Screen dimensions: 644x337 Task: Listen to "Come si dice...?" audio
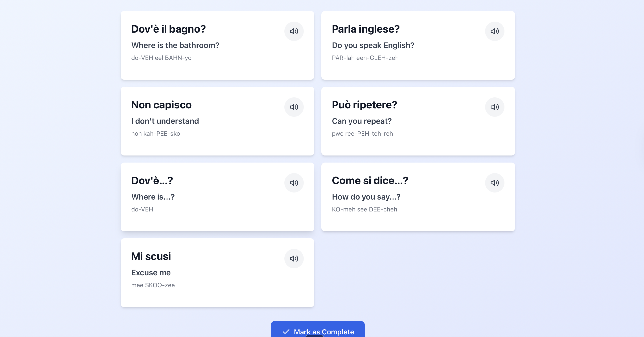pyautogui.click(x=495, y=183)
